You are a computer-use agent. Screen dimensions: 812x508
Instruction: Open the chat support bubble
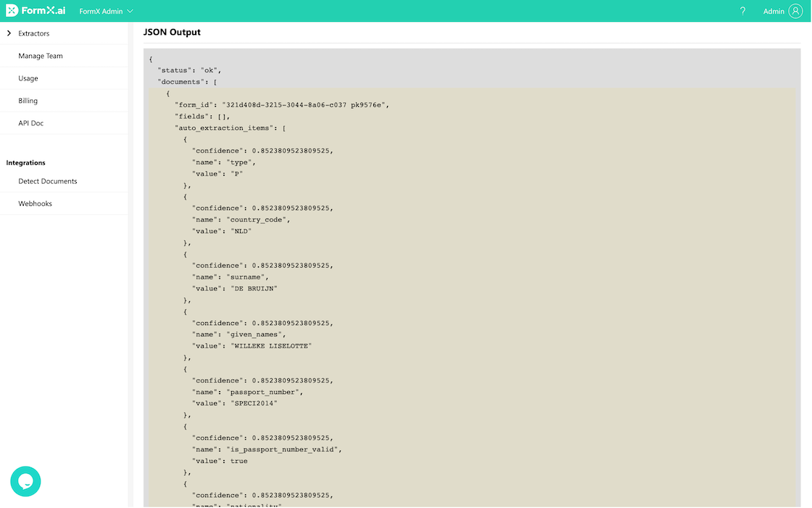(25, 481)
